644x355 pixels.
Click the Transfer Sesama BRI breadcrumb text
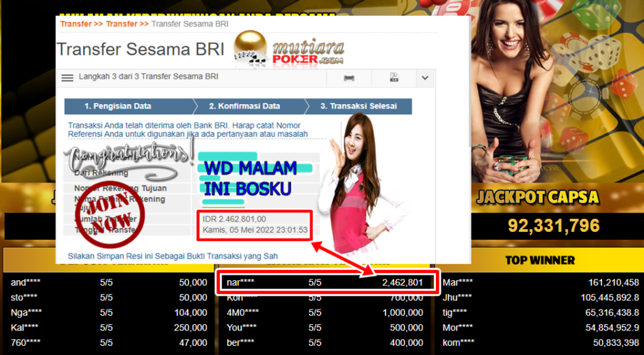[x=190, y=24]
